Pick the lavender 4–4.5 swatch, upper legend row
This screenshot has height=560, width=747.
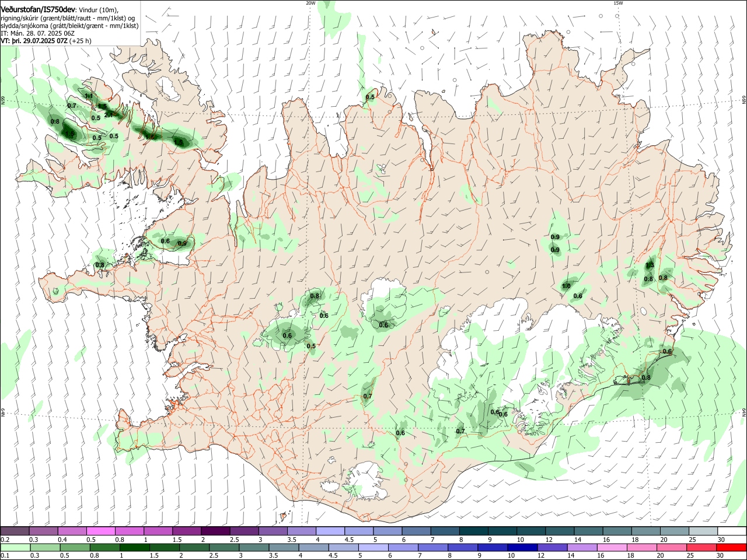point(330,531)
